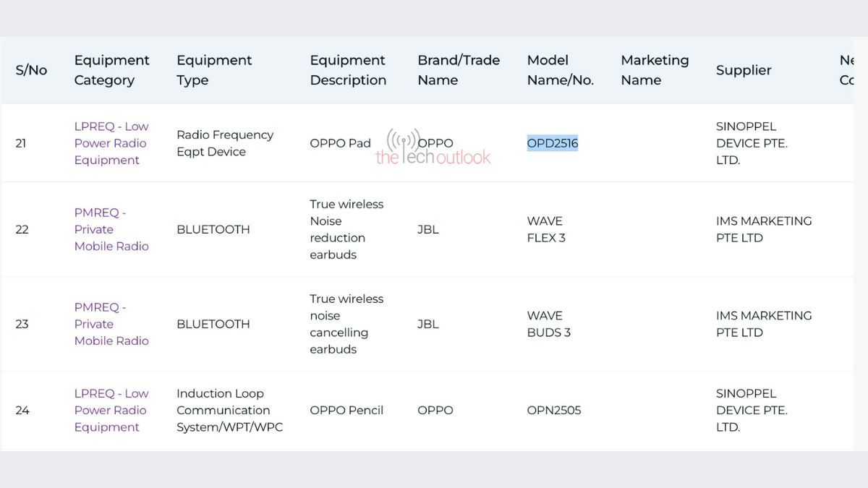Click the OPPO Pad description cell
This screenshot has width=868, height=488.
pyautogui.click(x=340, y=143)
